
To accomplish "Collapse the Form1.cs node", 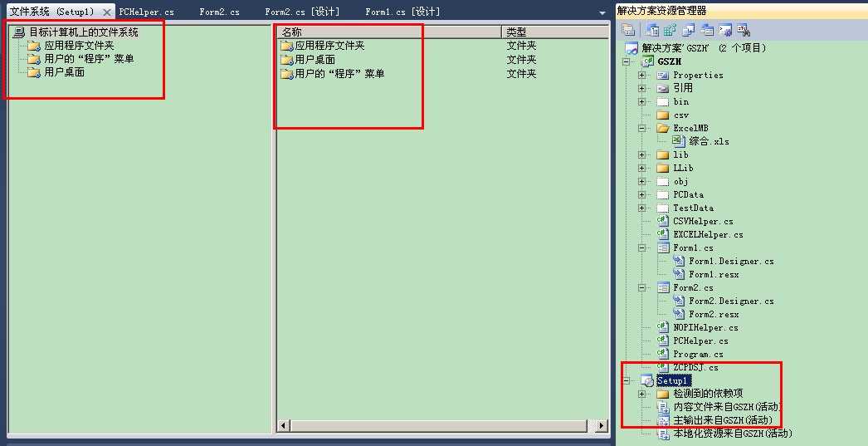I will click(x=642, y=248).
